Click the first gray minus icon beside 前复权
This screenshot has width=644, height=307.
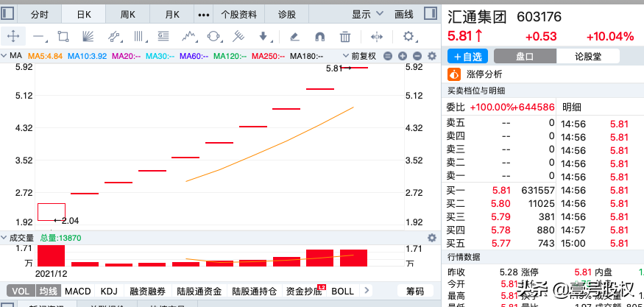388,56
